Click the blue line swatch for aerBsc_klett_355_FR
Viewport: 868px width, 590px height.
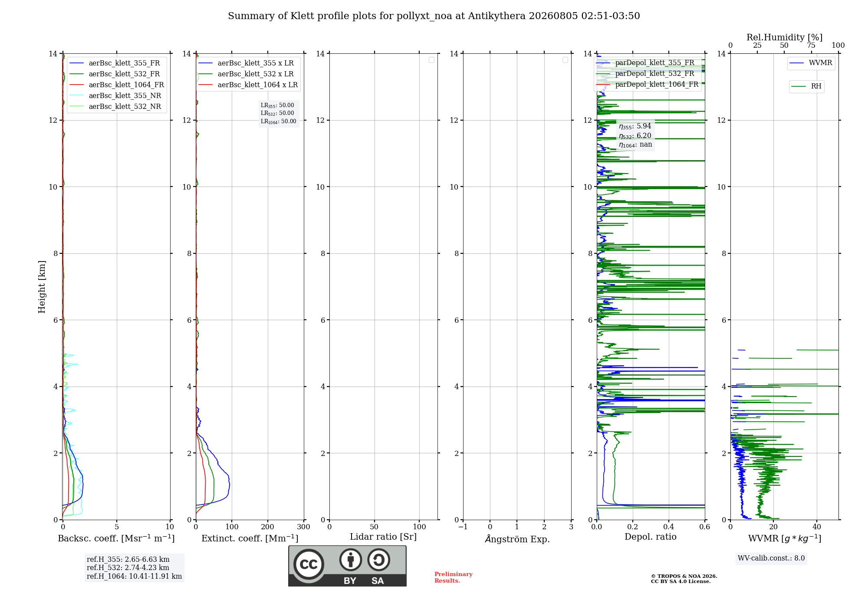coord(76,63)
